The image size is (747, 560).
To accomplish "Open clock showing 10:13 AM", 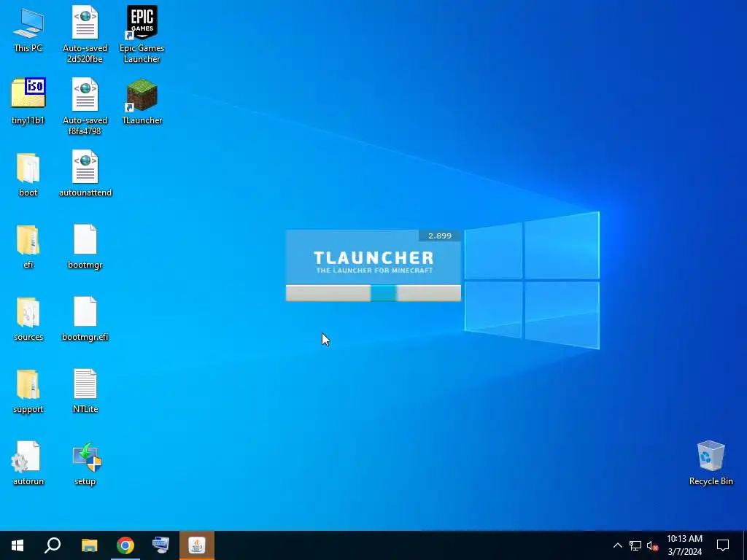I will pos(684,545).
